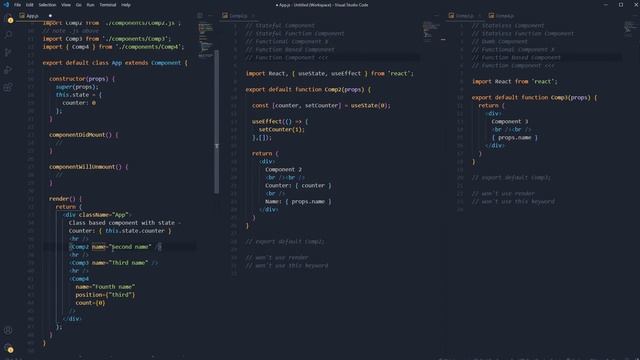Image resolution: width=640 pixels, height=360 pixels.
Task: Click the '// Dumb Component' comment line
Action: point(500,42)
